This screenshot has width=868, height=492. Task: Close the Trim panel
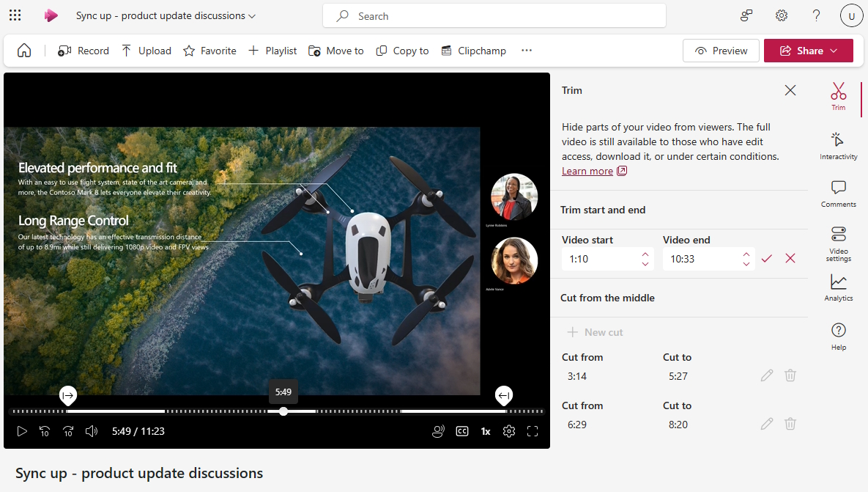coord(790,90)
